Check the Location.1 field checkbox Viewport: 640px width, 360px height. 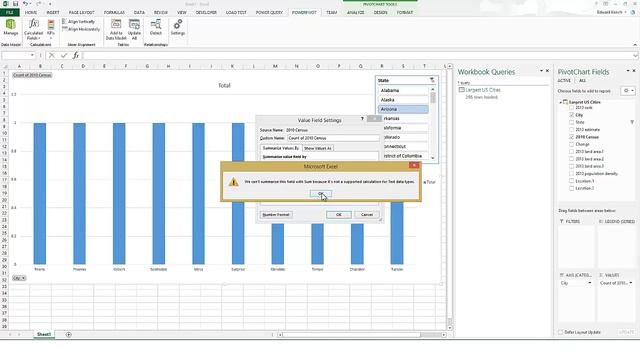[x=571, y=181]
